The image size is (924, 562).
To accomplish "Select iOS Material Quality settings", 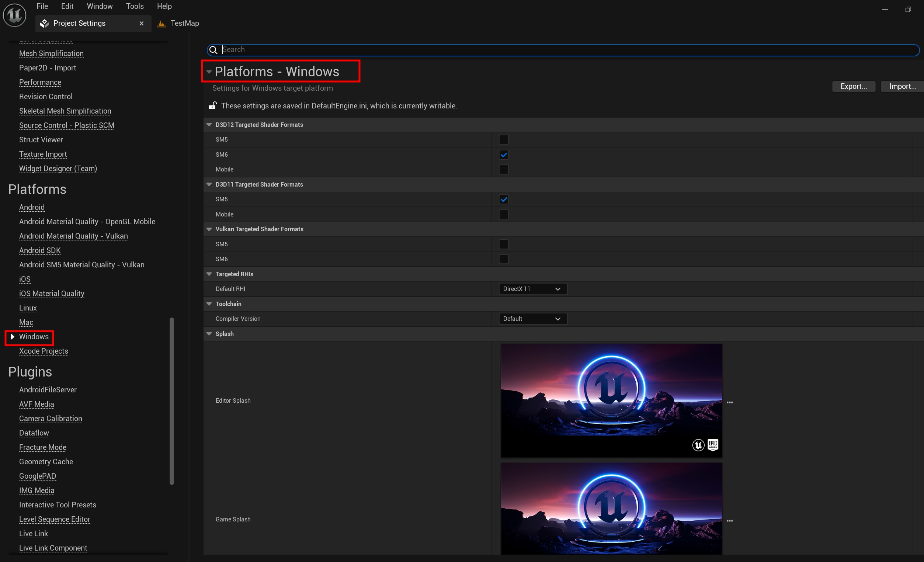I will click(52, 294).
